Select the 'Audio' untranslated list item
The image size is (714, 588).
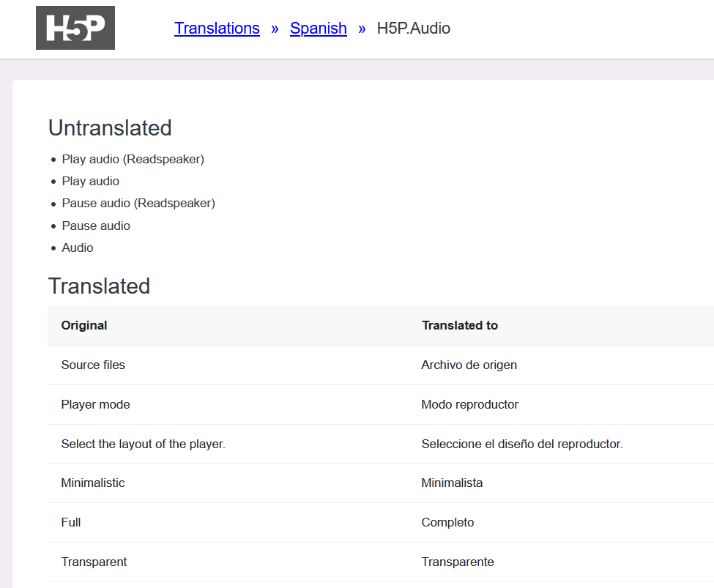point(78,248)
